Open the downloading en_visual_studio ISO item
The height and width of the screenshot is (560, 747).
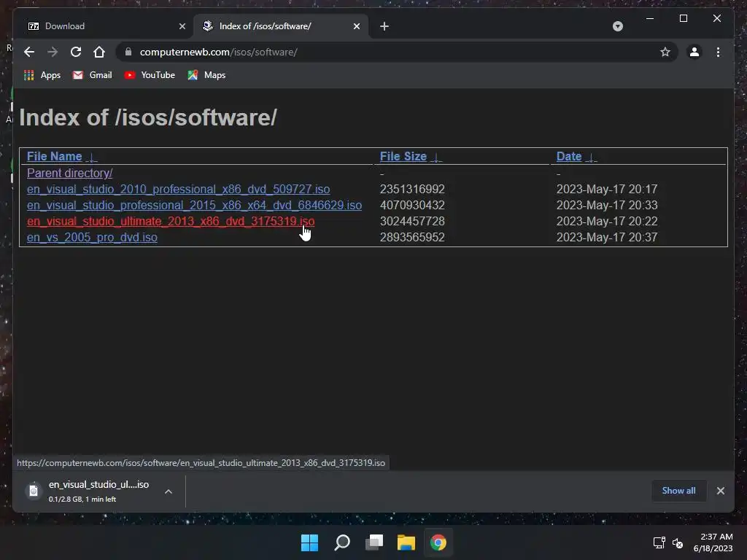tap(90, 491)
